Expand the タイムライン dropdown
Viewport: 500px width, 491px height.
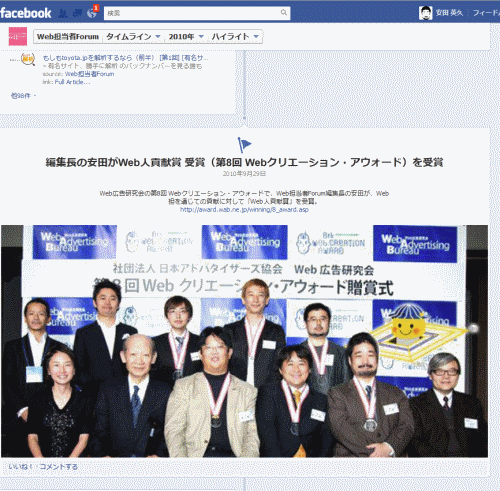pyautogui.click(x=133, y=37)
